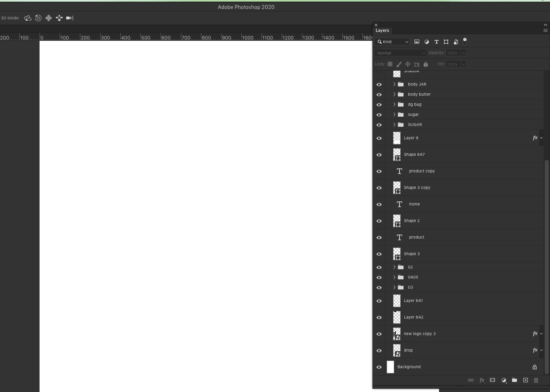Click the Layers panel tab

pos(382,30)
